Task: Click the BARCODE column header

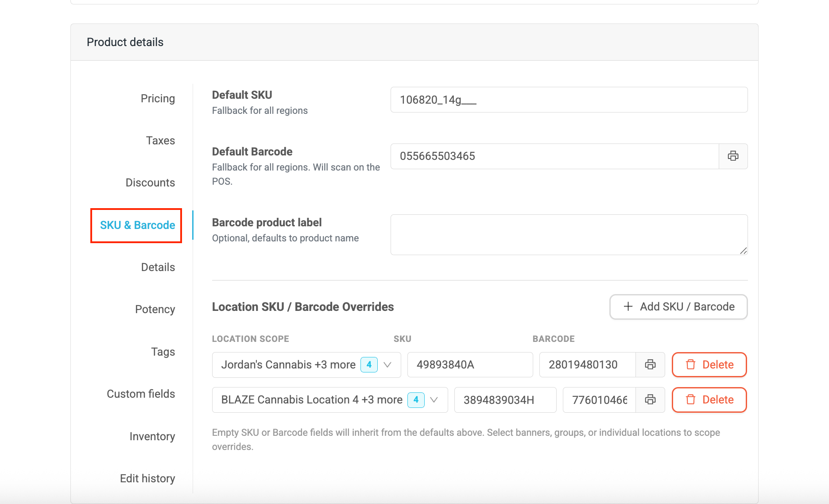Action: (x=554, y=339)
